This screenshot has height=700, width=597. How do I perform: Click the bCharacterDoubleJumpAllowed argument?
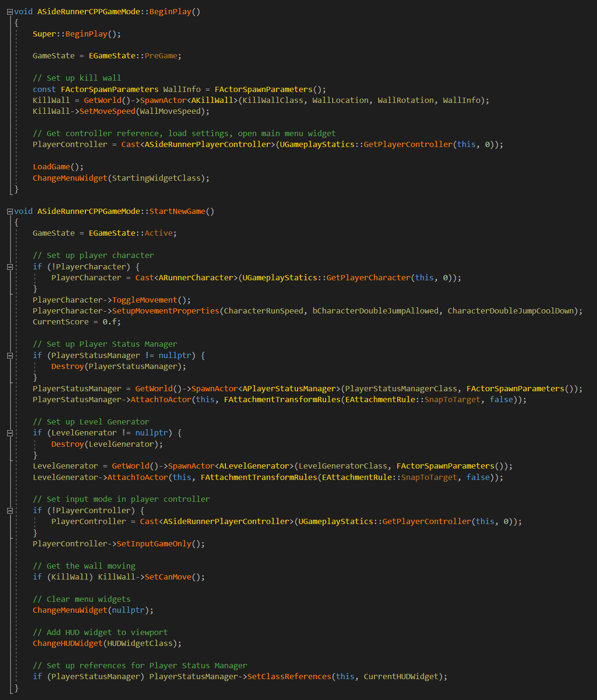(375, 311)
